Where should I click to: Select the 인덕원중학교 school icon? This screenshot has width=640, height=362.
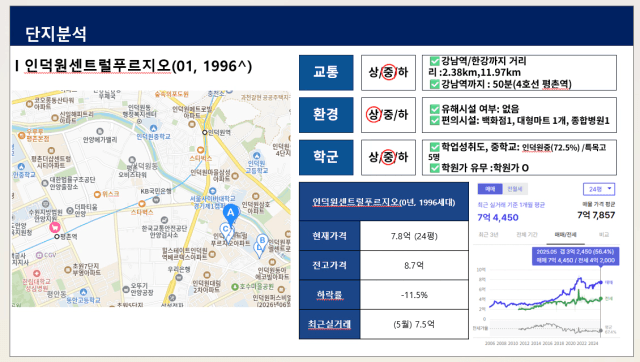point(153,129)
